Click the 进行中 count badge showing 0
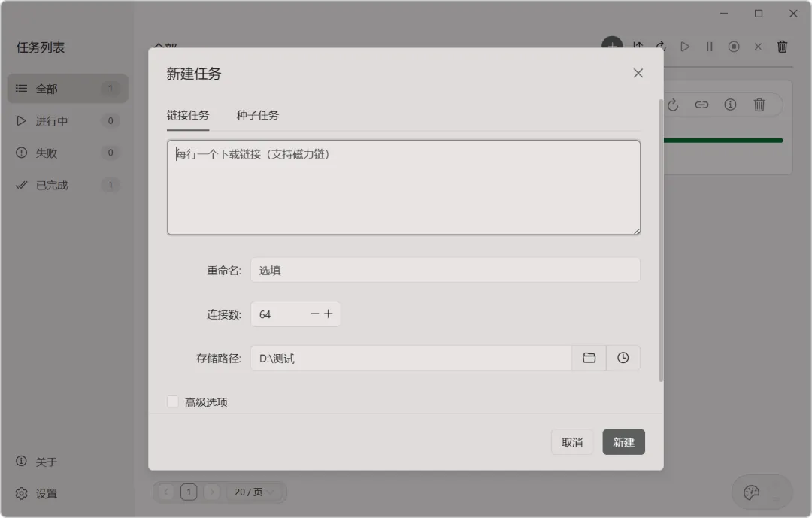 (x=111, y=121)
